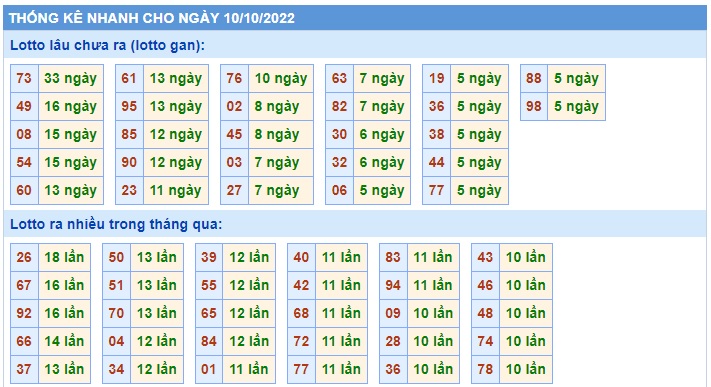
Task: Click lotto number 88
Action: (x=534, y=78)
